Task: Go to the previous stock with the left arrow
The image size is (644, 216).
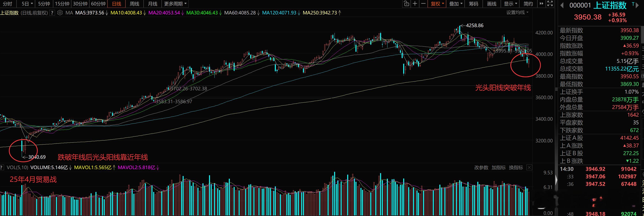Action: [x=562, y=5]
